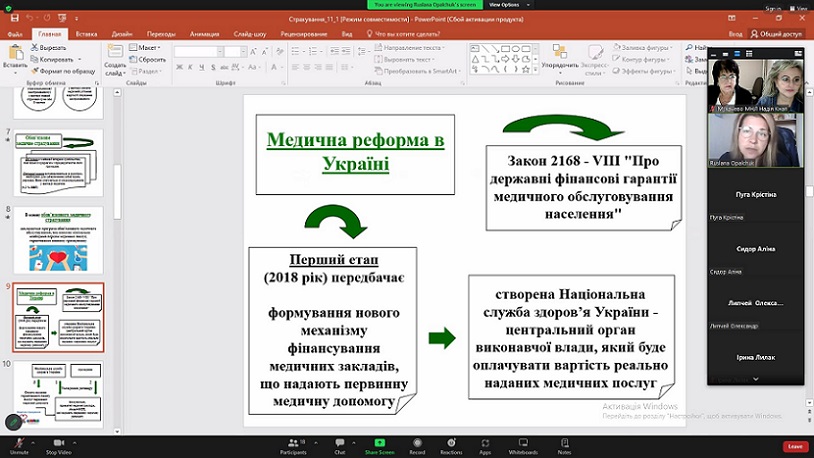Click the annotation pencil icon

click(x=13, y=423)
